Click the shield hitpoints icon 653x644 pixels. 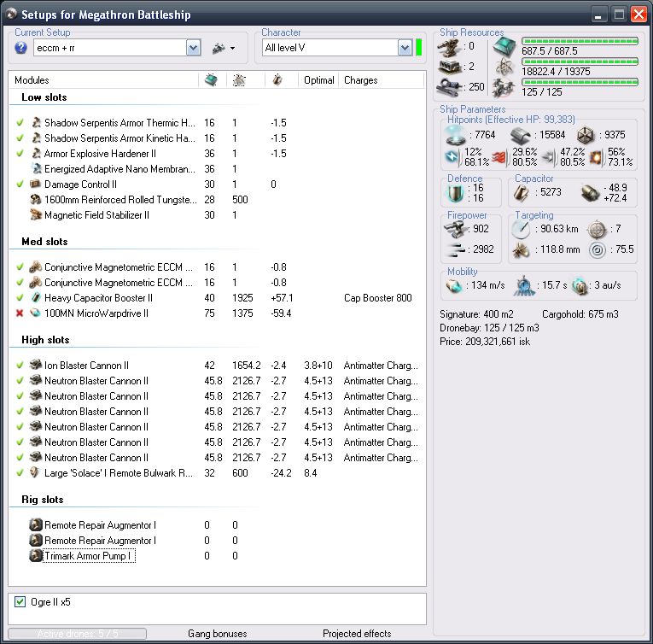(x=455, y=135)
